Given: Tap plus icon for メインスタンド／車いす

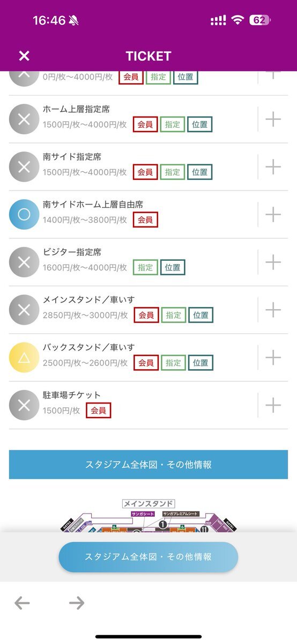Looking at the screenshot, I should coord(273,310).
